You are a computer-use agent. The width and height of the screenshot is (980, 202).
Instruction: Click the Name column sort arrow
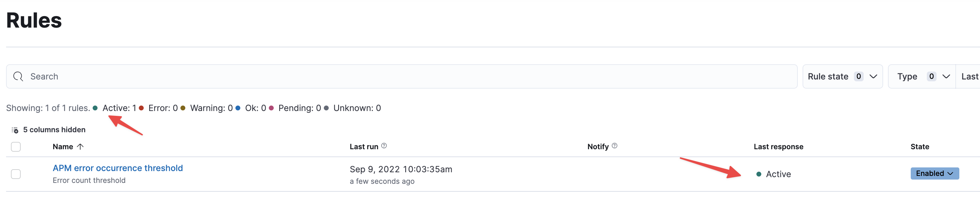(80, 146)
